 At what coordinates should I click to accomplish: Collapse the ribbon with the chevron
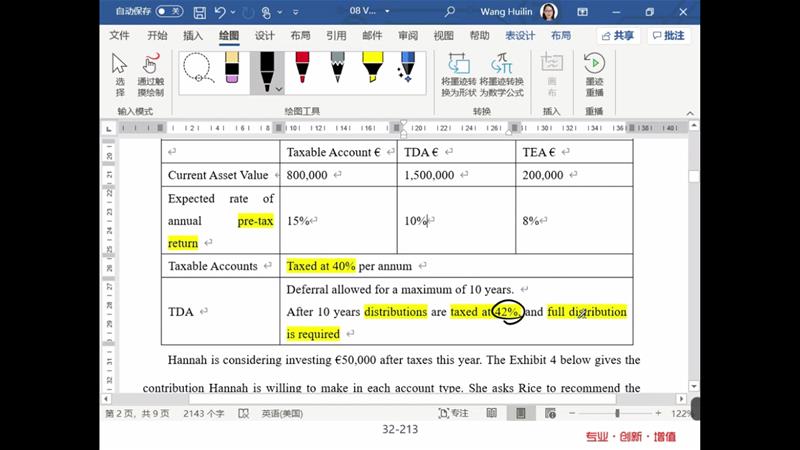[690, 113]
